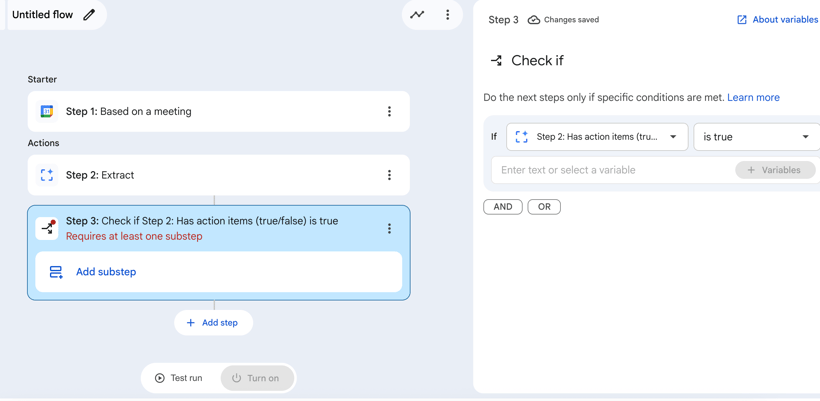820x401 pixels.
Task: Click the Changes saved cloud icon
Action: click(x=534, y=20)
